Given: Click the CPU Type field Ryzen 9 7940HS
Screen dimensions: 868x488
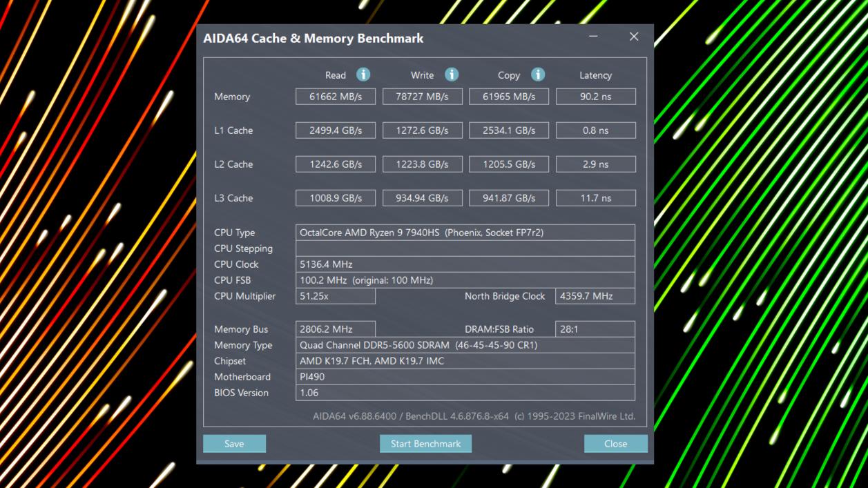Looking at the screenshot, I should point(465,233).
